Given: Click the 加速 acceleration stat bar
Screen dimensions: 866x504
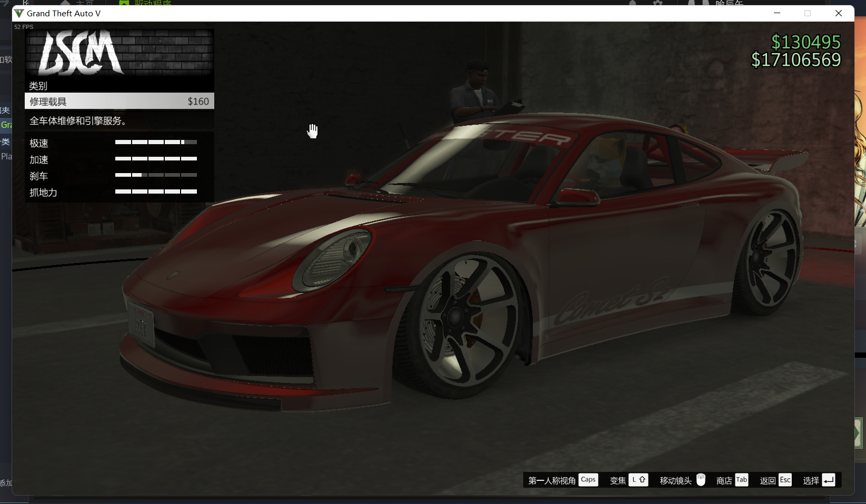Looking at the screenshot, I should pos(156,158).
